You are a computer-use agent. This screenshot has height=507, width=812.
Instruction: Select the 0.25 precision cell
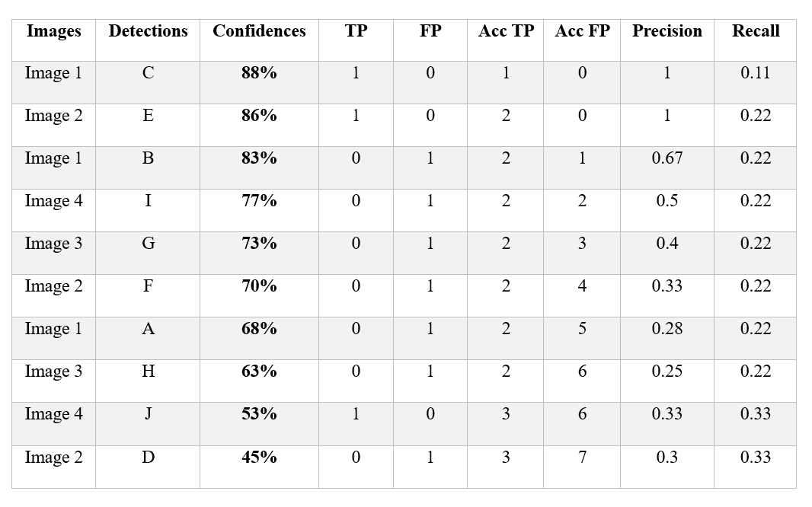667,371
